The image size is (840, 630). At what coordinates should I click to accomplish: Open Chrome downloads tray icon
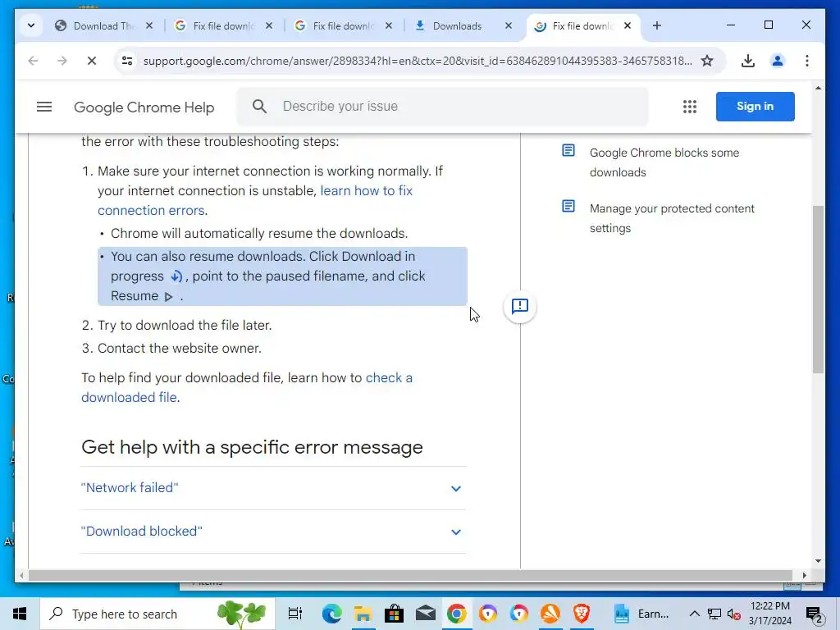pyautogui.click(x=748, y=61)
